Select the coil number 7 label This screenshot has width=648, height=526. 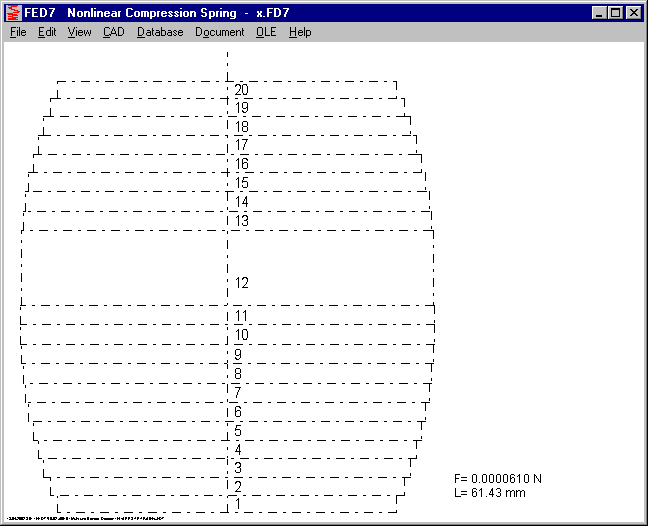(x=238, y=392)
